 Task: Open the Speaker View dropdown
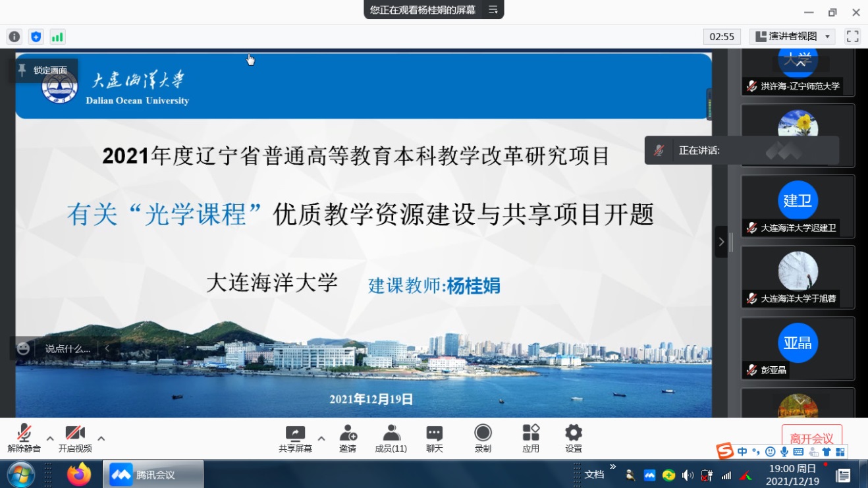(x=792, y=37)
